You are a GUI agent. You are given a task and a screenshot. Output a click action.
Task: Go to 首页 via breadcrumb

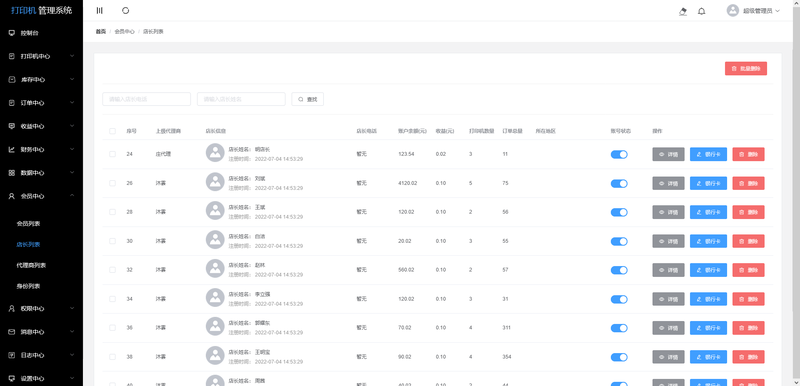[101, 32]
